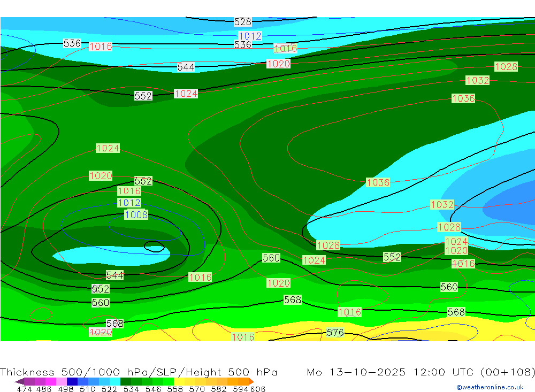Click the cyan thickness patch inside the 544 low

pyautogui.click(x=111, y=256)
